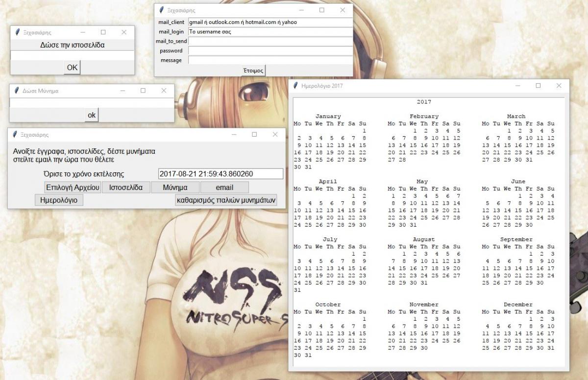Click the feather icon of Δώσε Μύνημα window
Viewport: 588px width, 380px height.
point(17,91)
